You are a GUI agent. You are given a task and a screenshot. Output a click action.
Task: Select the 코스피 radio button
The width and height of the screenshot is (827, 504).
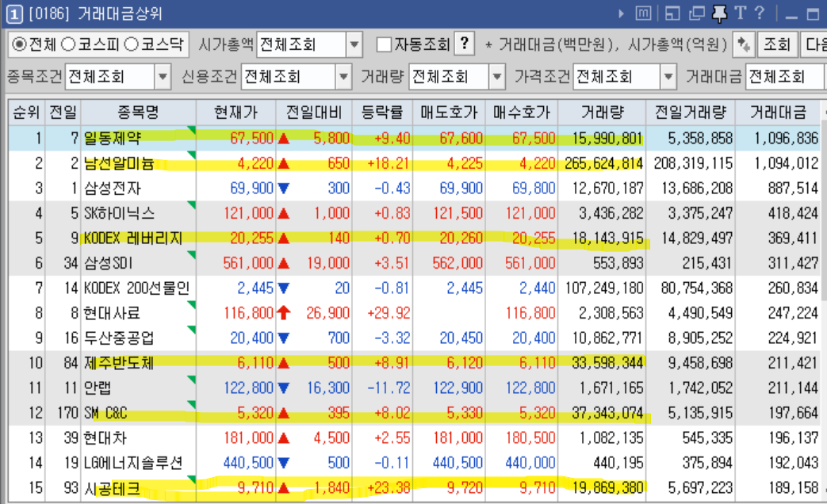click(x=68, y=44)
